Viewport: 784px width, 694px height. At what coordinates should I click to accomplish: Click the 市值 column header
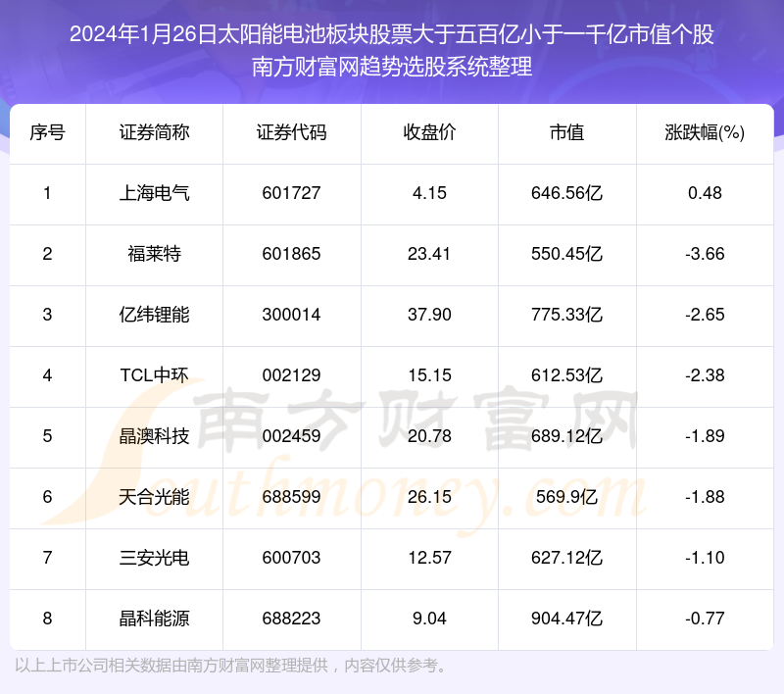pyautogui.click(x=567, y=132)
